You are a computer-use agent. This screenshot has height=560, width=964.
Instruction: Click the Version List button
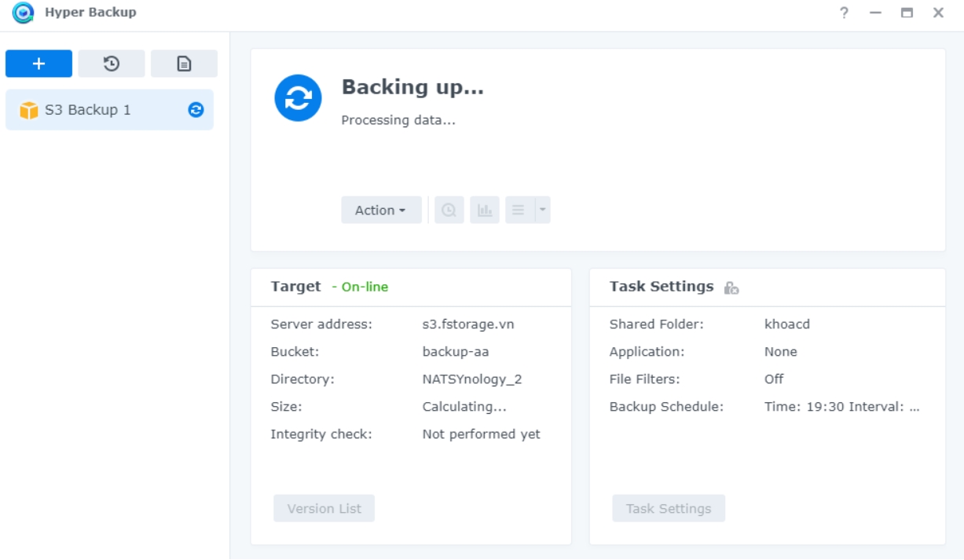tap(324, 508)
